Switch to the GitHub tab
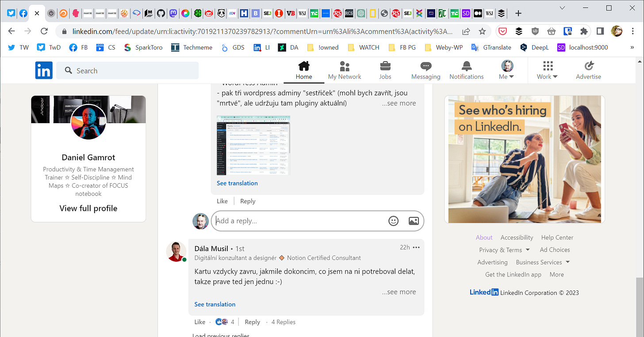644x337 pixels. coord(161,13)
